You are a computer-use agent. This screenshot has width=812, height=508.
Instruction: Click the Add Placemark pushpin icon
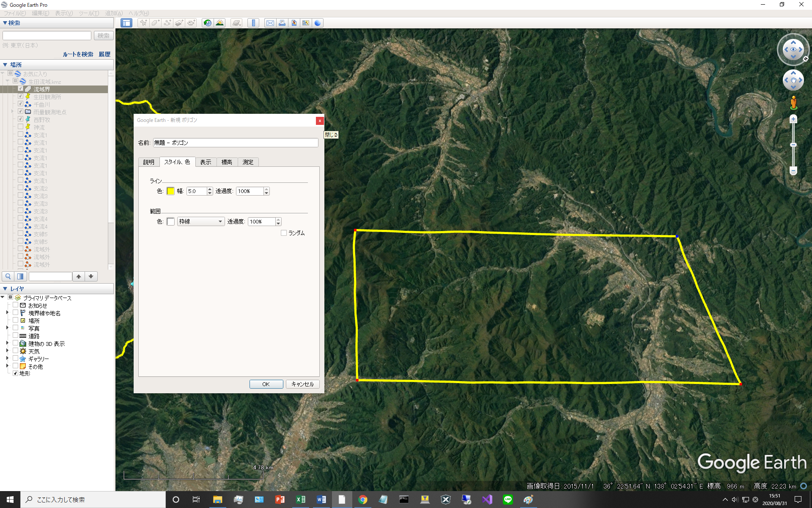[144, 23]
